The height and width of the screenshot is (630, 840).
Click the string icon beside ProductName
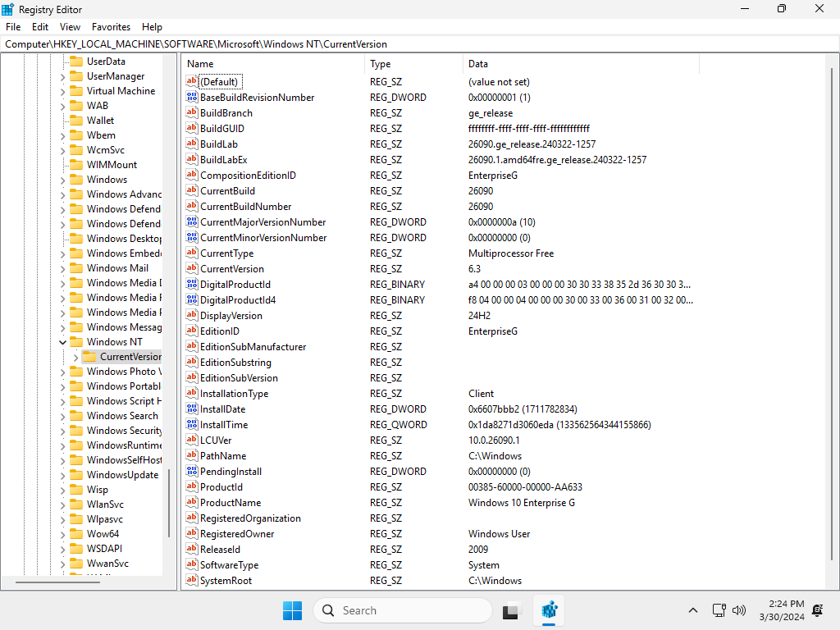click(x=192, y=502)
